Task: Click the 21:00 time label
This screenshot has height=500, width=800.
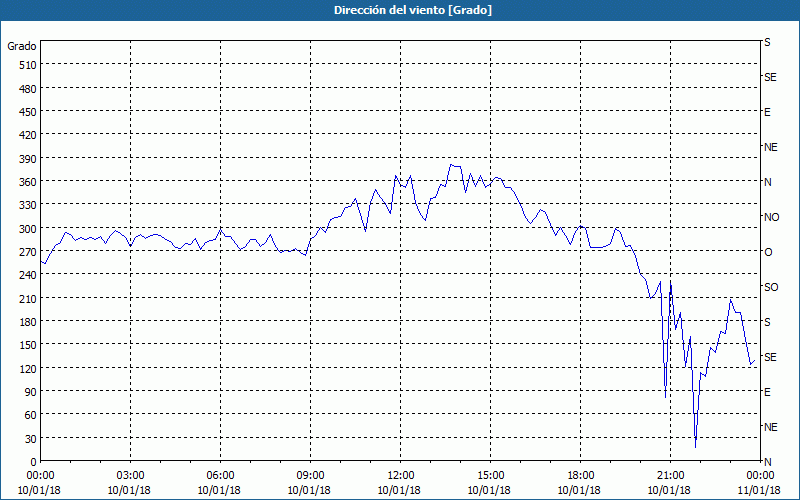Action: pos(670,476)
